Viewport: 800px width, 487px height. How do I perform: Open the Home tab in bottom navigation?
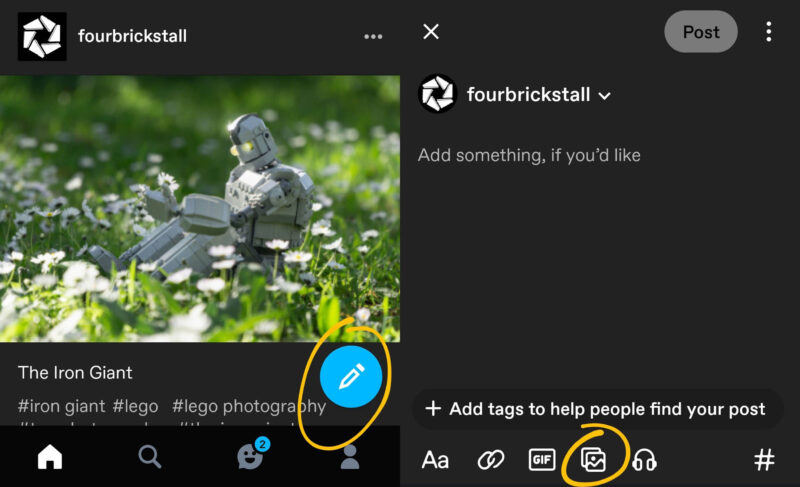click(x=50, y=456)
